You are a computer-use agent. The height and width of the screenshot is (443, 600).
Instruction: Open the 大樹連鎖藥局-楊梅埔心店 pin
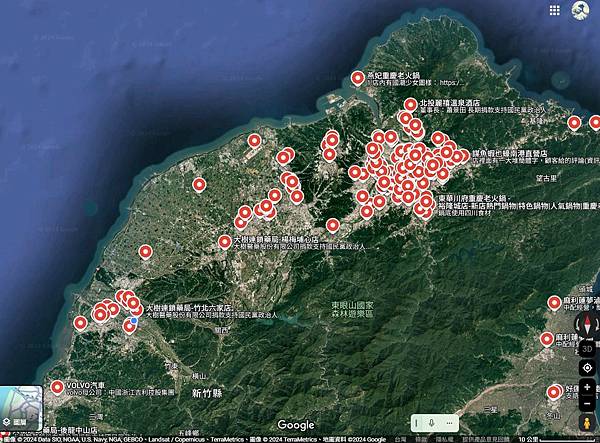point(225,242)
